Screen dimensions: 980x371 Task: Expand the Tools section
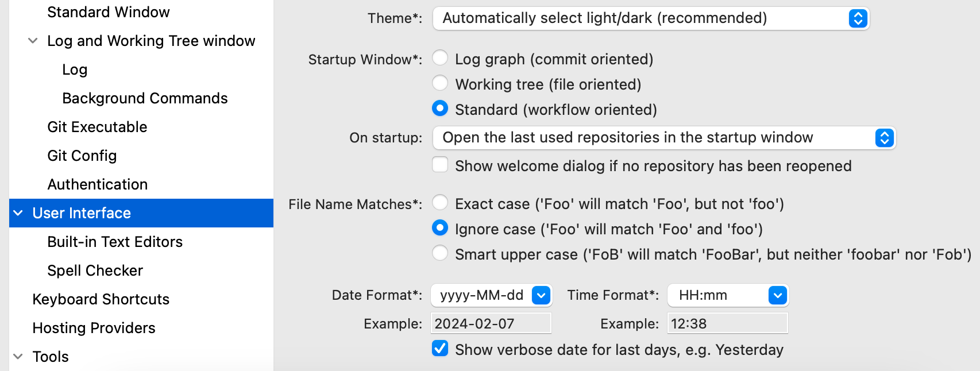click(19, 356)
